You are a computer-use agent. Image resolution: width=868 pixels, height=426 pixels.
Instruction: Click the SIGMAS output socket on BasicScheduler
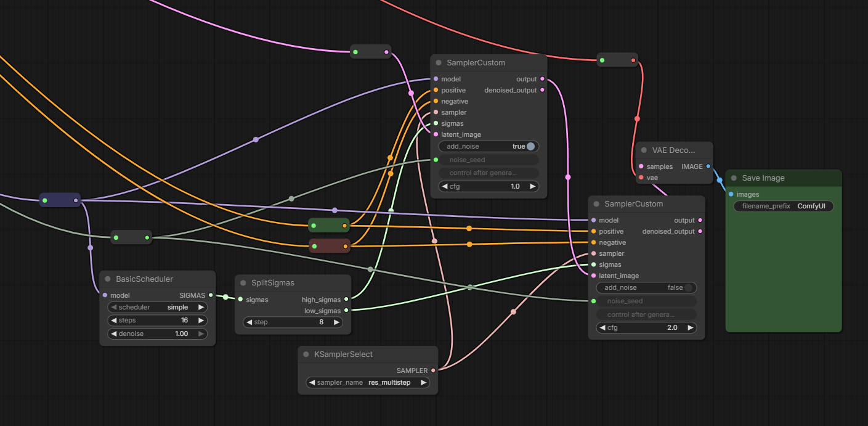coord(211,295)
